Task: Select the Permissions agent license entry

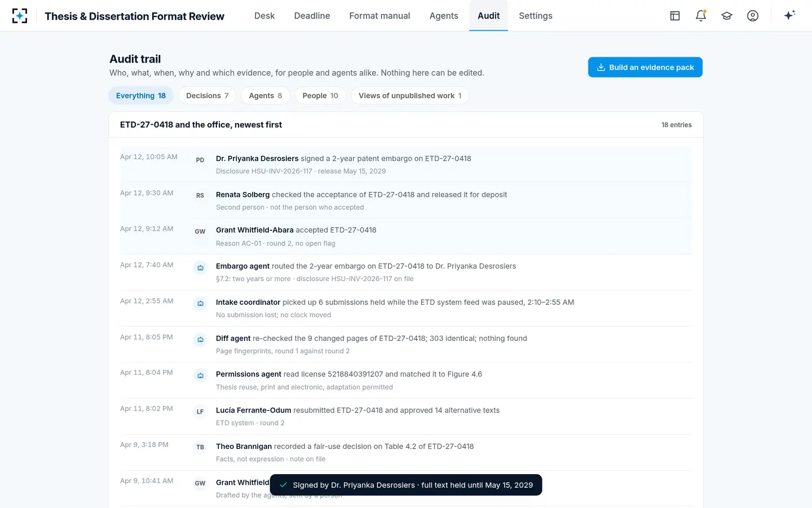Action: (406, 380)
